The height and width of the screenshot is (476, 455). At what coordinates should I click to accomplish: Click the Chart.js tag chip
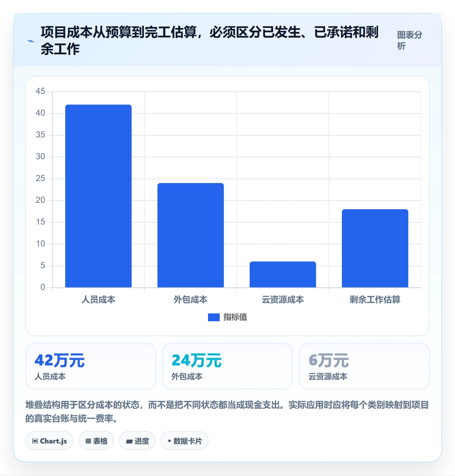(49, 441)
